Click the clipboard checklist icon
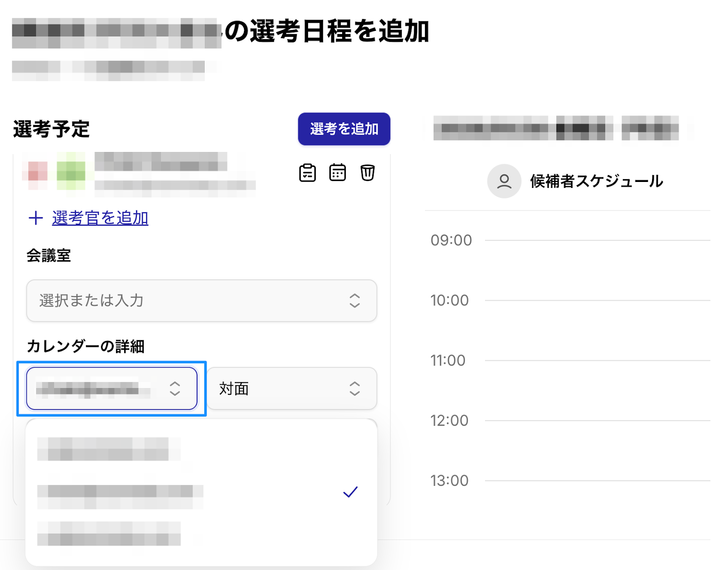 (x=308, y=173)
